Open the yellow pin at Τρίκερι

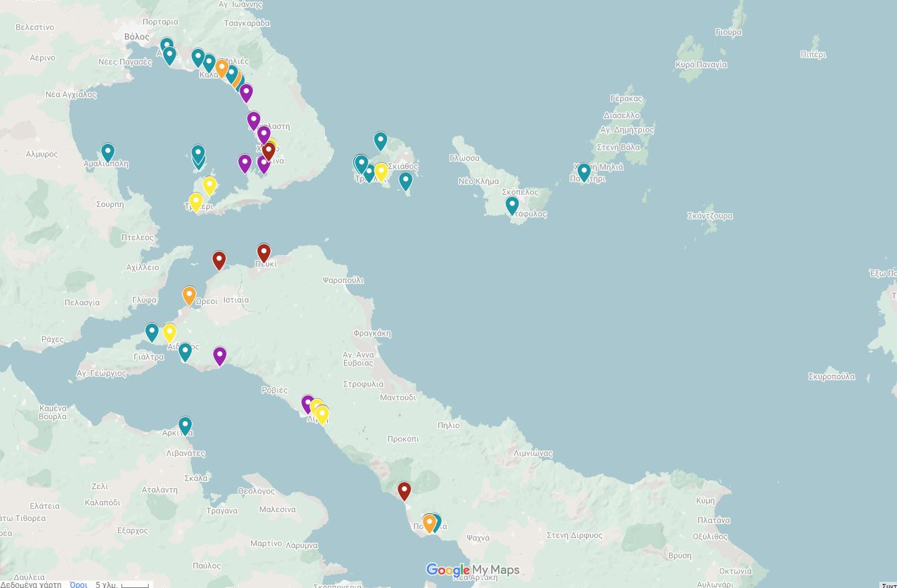(196, 201)
